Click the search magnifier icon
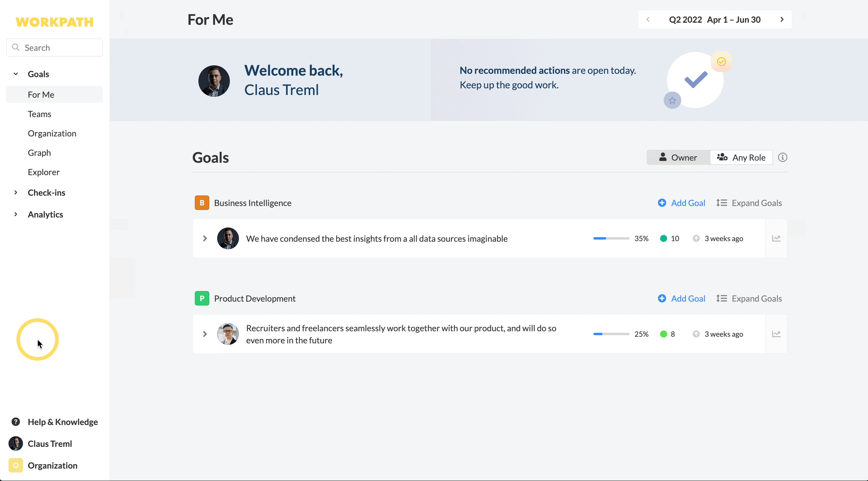 coord(15,47)
